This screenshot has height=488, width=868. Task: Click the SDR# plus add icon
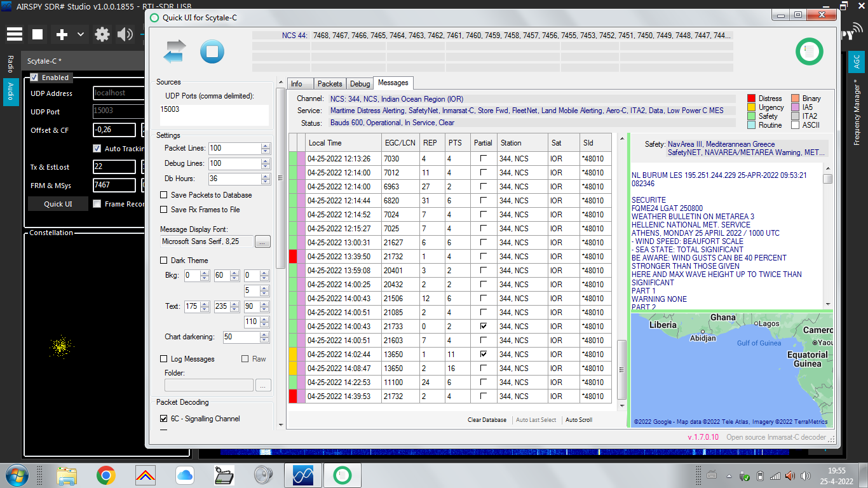click(x=62, y=34)
